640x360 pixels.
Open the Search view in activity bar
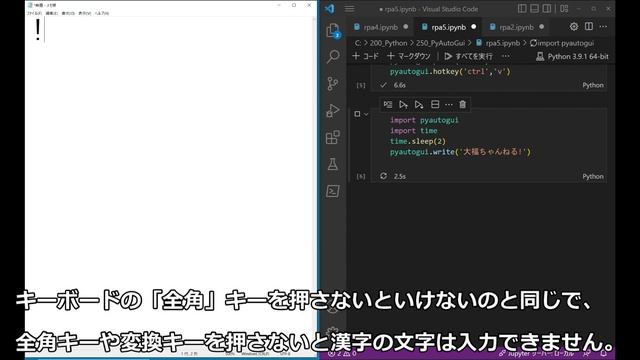pos(333,56)
